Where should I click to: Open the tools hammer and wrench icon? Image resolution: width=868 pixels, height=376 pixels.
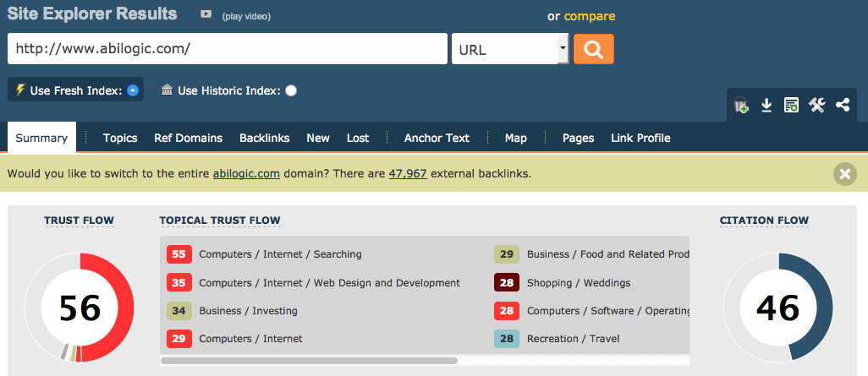pyautogui.click(x=816, y=106)
